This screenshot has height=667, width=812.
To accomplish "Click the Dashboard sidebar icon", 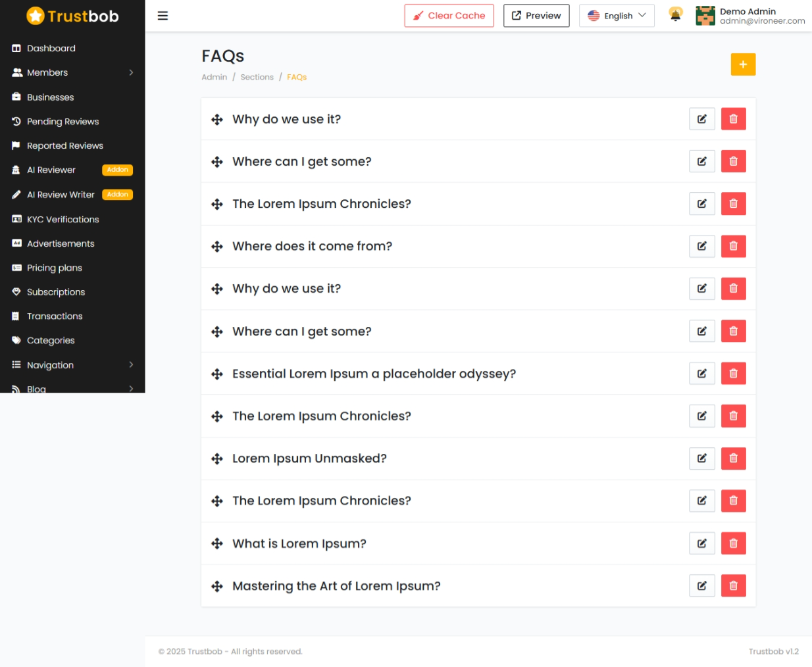I will click(16, 49).
